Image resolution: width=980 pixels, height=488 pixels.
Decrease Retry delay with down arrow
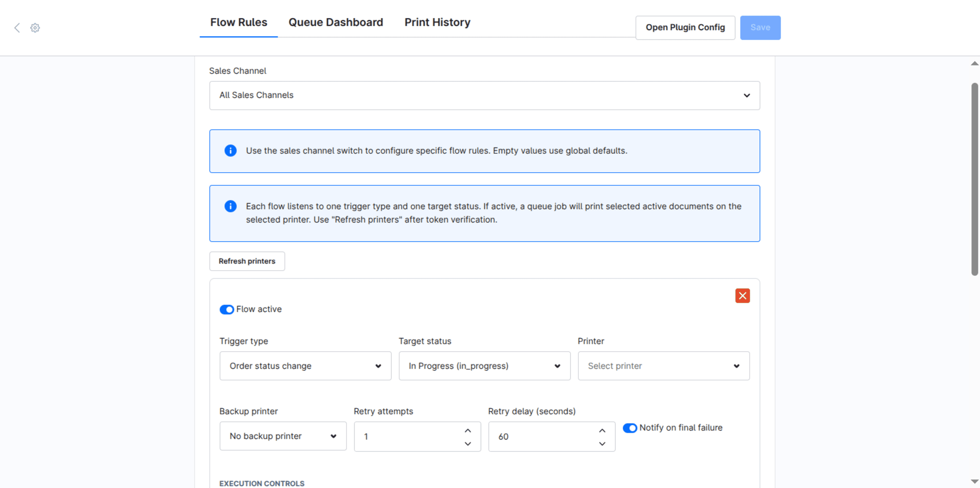pos(602,444)
